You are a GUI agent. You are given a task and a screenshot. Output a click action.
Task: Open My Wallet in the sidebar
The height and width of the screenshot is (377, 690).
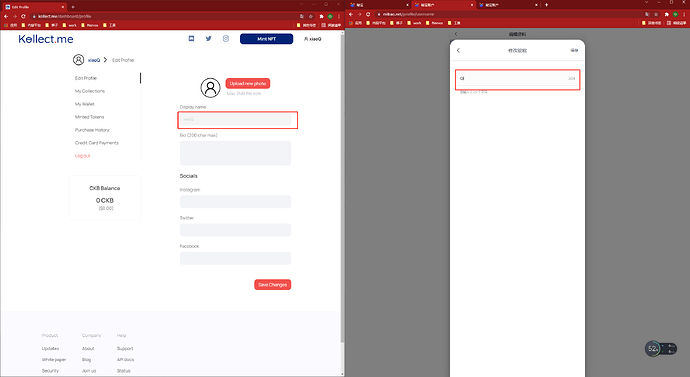84,104
